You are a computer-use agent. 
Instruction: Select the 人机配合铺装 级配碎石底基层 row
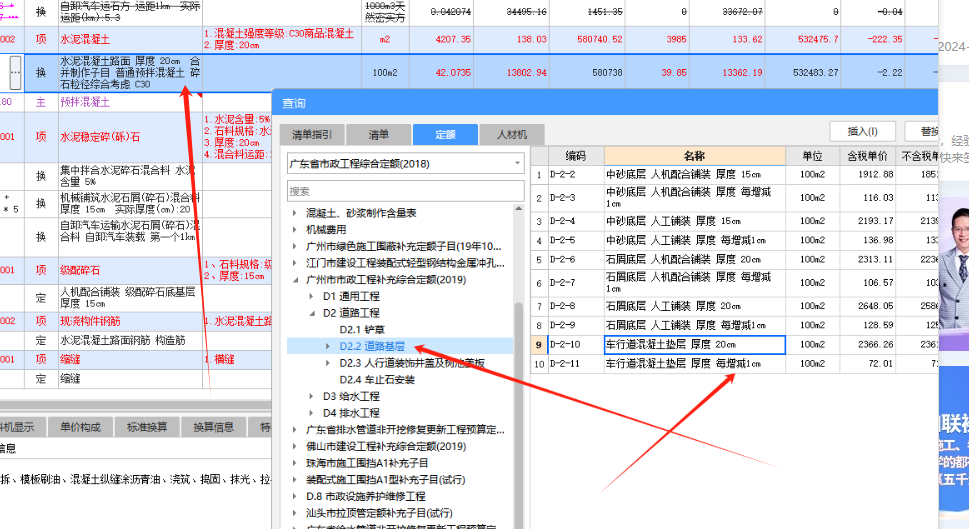click(x=130, y=297)
